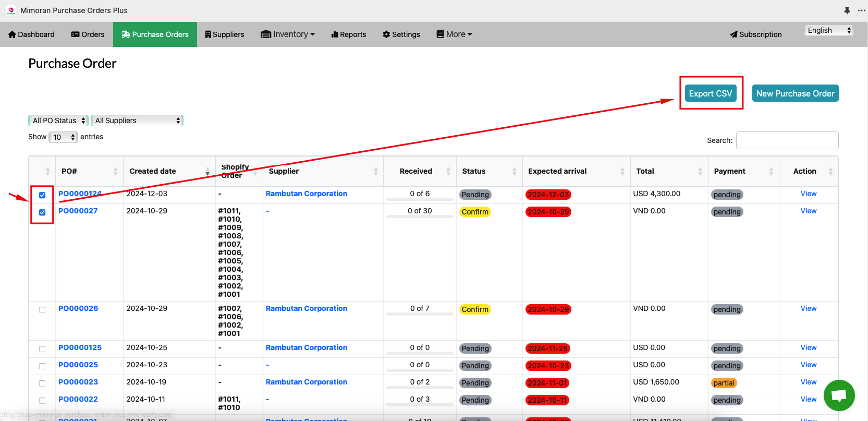Open purchase order PO000027
The width and height of the screenshot is (868, 421).
click(x=78, y=211)
